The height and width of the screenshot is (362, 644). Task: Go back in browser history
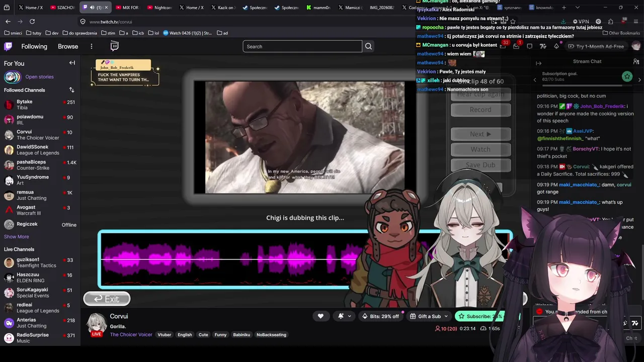(x=8, y=21)
